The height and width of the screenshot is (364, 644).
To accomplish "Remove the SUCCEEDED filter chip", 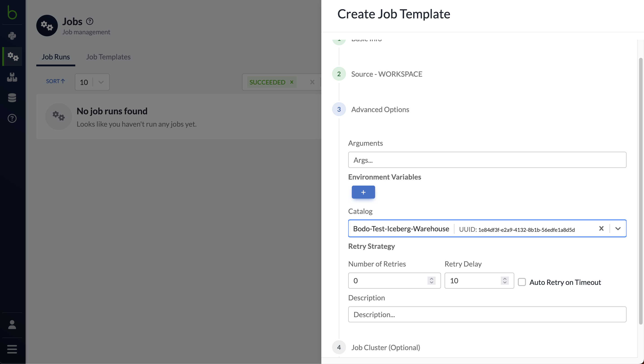I will point(292,82).
